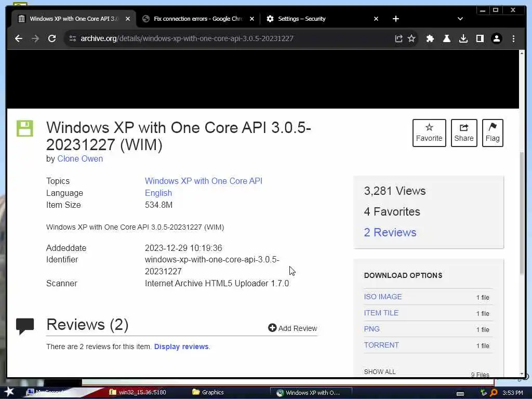The height and width of the screenshot is (399, 532).
Task: Open a new tab with plus button
Action: (x=395, y=19)
